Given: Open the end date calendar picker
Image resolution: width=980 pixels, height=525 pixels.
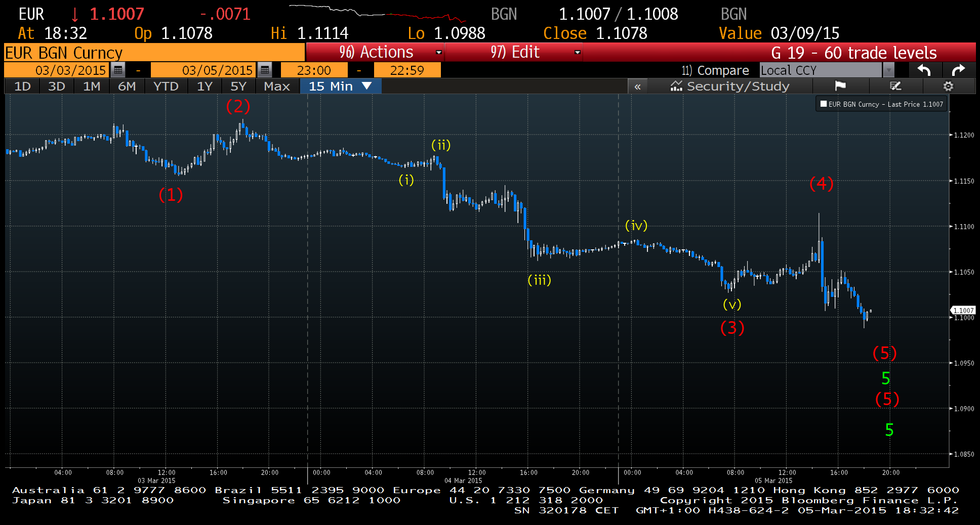Looking at the screenshot, I should 265,70.
